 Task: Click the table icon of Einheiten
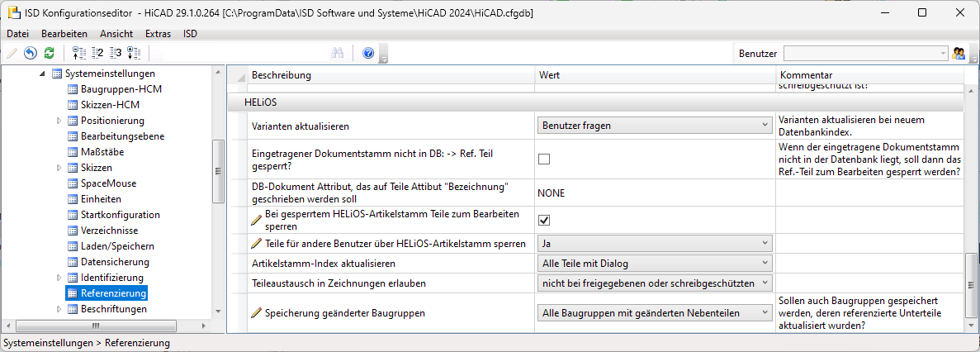[72, 199]
